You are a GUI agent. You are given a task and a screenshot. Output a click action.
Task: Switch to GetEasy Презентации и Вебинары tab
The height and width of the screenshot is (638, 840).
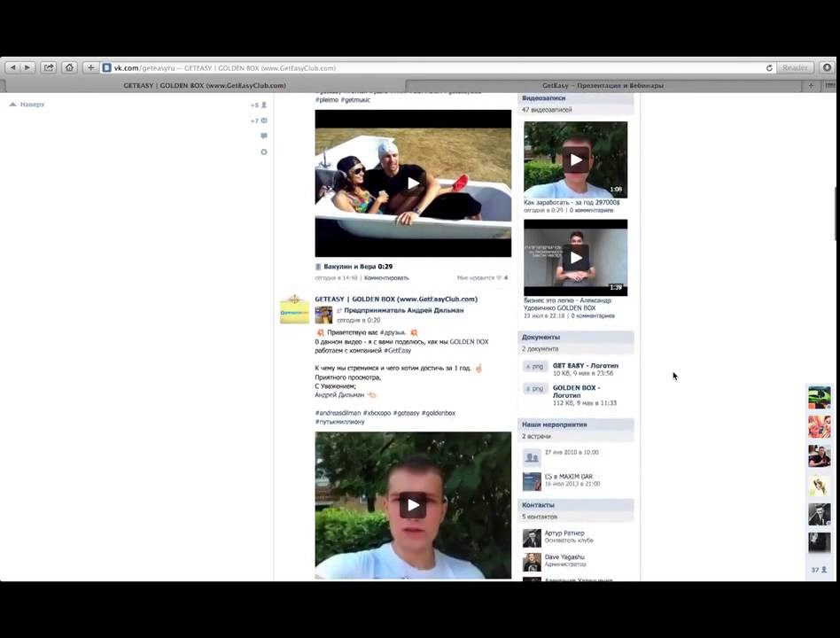click(x=603, y=85)
